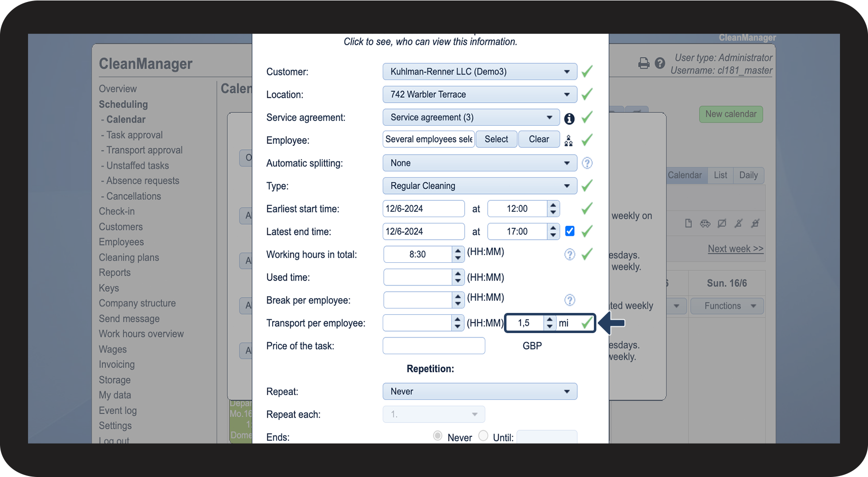Image resolution: width=868 pixels, height=477 pixels.
Task: Click the Sun. 16/6 column header
Action: [727, 283]
